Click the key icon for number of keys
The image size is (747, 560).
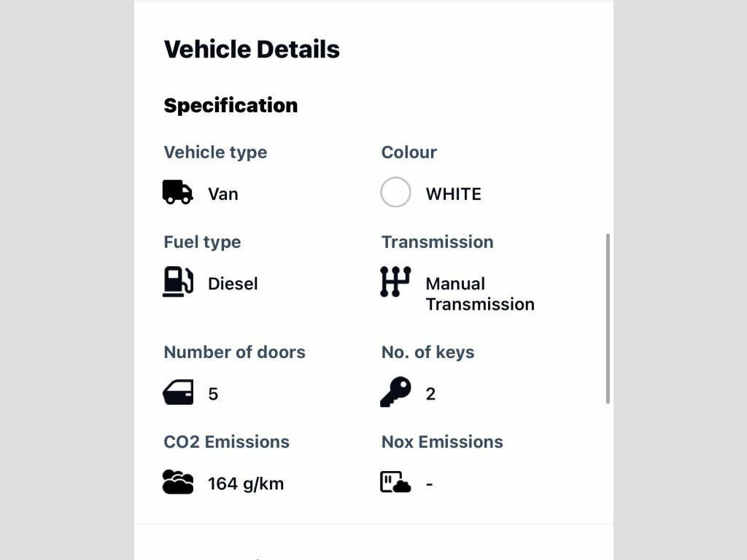coord(395,392)
